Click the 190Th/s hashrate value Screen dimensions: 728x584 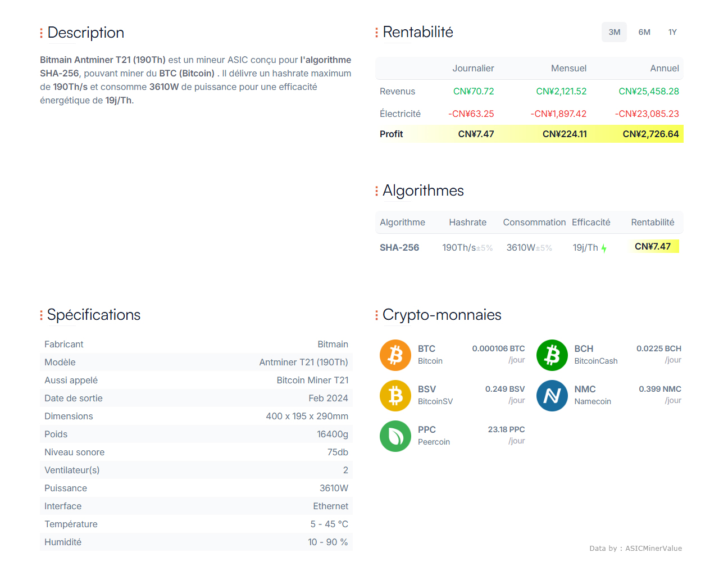459,247
